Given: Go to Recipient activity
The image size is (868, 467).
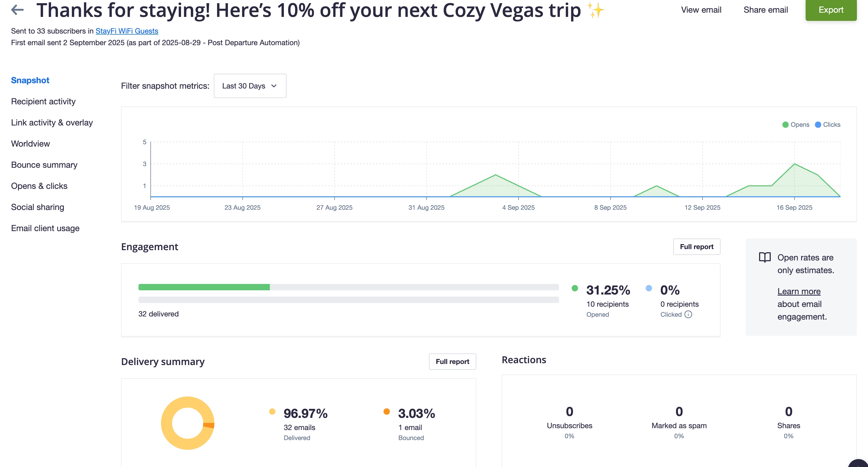Looking at the screenshot, I should [x=43, y=101].
